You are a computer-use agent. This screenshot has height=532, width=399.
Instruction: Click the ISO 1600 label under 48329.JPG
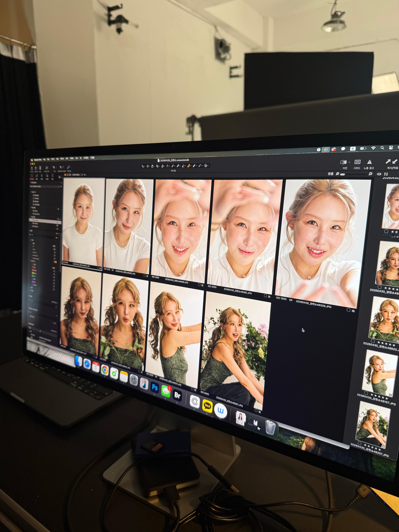[281, 299]
